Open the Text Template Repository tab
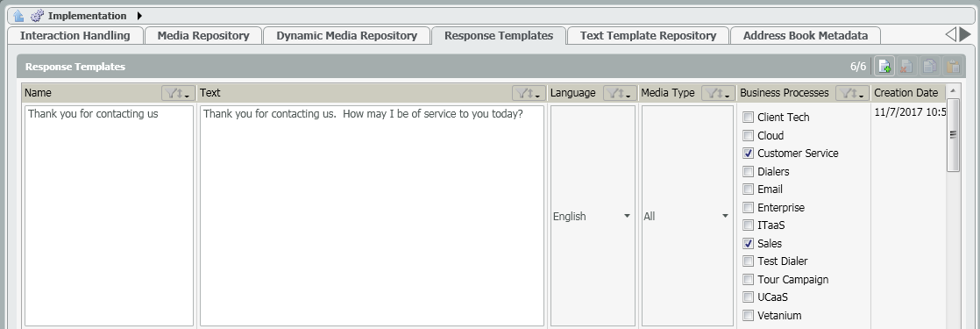Screen dimensions: 980x329 point(648,36)
